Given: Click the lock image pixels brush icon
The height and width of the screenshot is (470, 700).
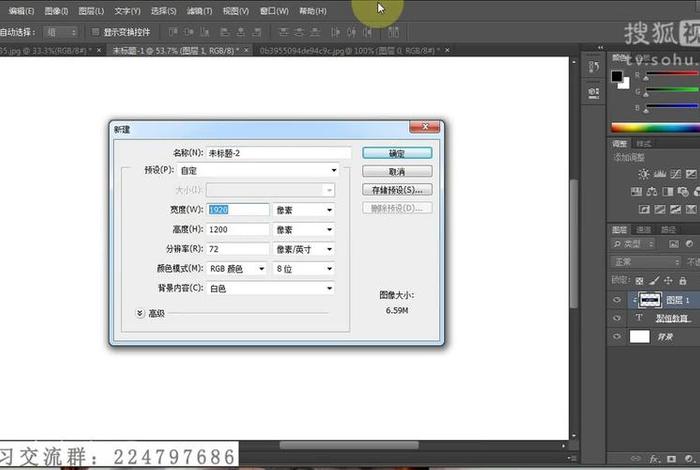Looking at the screenshot, I should 654,281.
